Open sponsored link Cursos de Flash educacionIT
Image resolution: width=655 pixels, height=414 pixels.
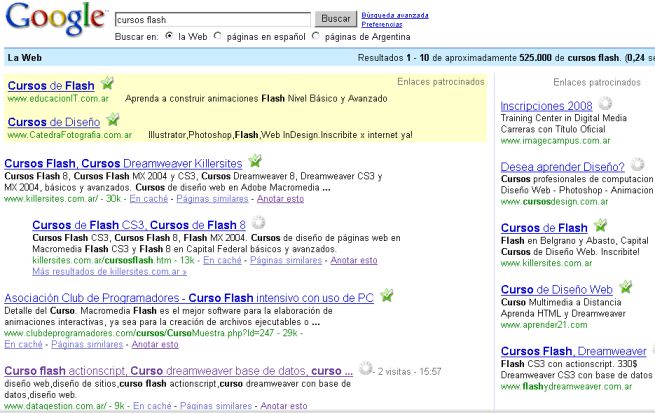point(51,86)
